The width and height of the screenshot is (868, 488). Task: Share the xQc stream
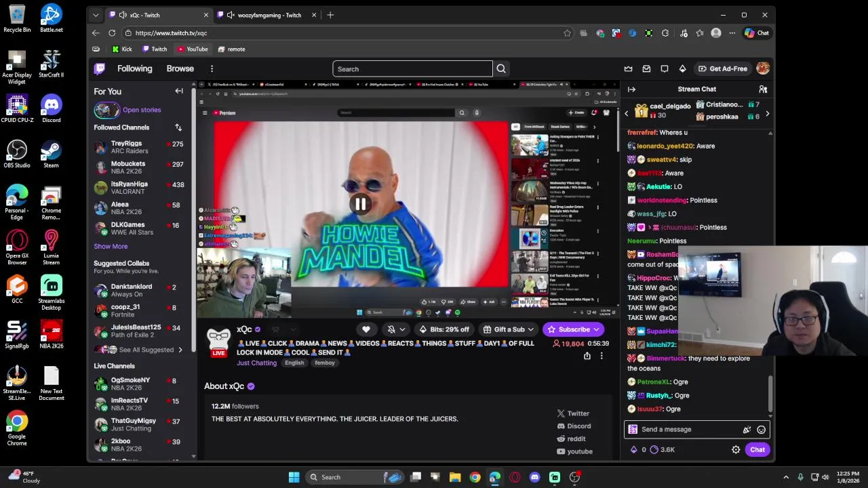(587, 356)
